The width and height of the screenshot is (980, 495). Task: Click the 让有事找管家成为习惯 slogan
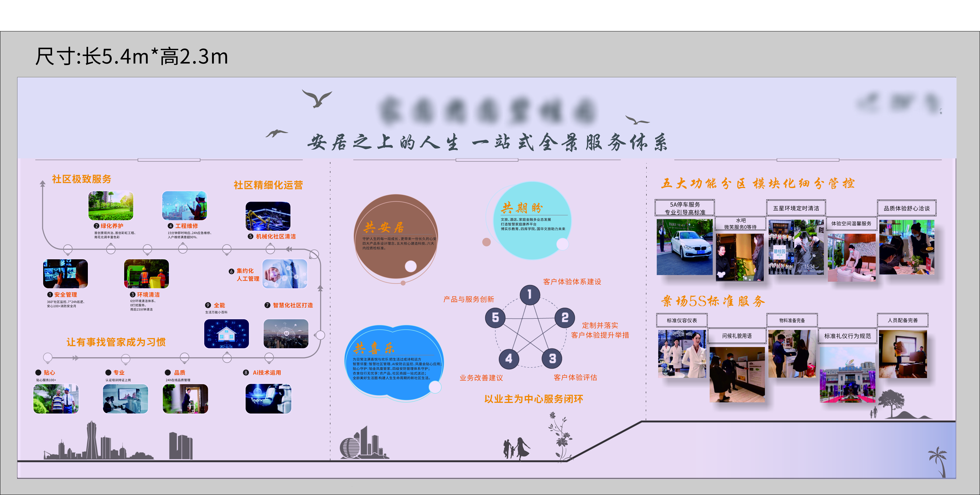coord(116,342)
